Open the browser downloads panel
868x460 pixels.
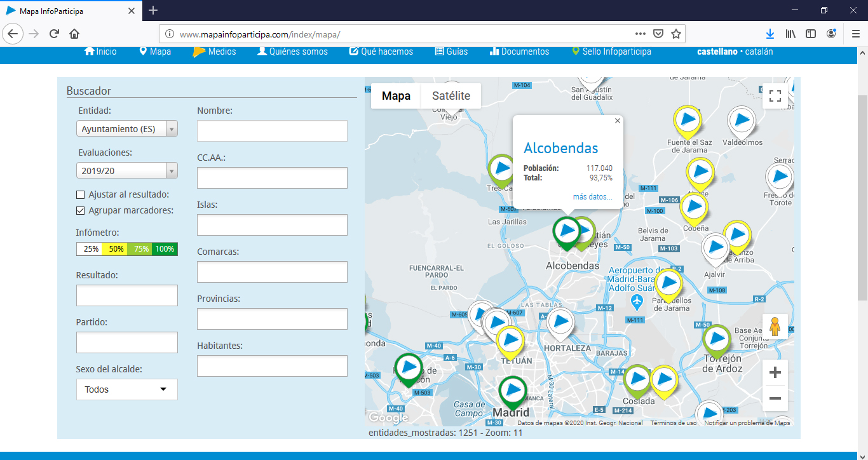click(770, 34)
